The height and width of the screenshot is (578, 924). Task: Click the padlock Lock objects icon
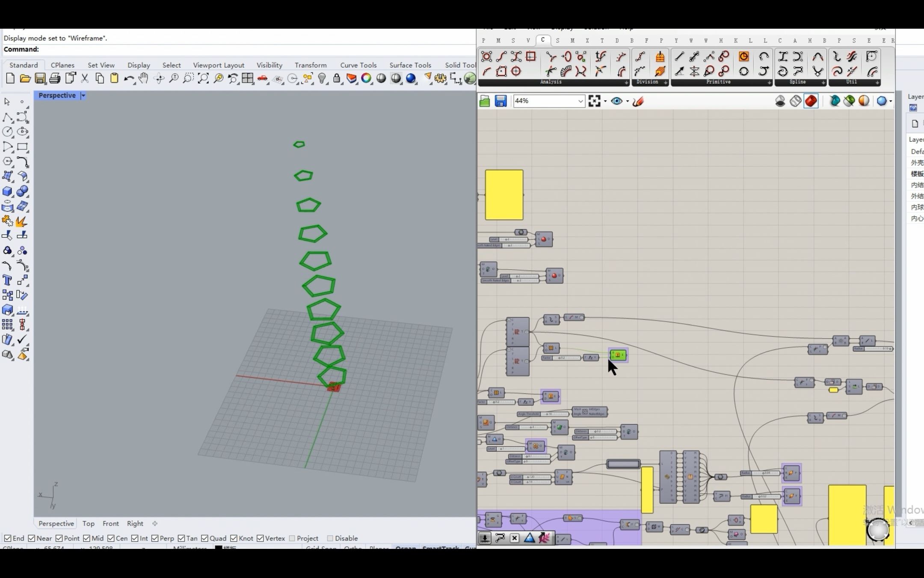point(337,78)
